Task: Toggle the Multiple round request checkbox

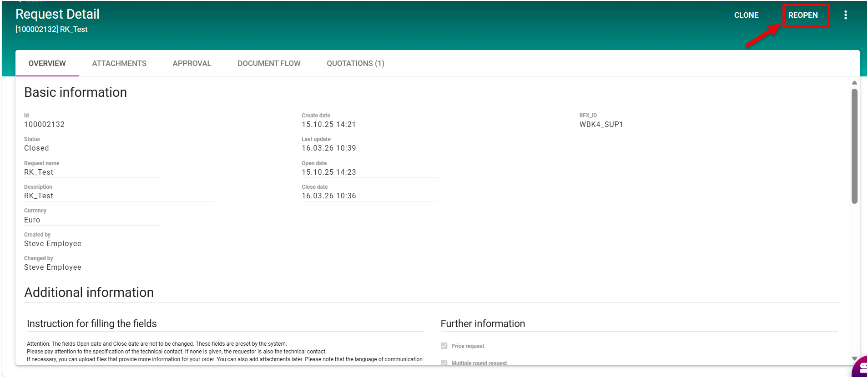Action: point(444,363)
